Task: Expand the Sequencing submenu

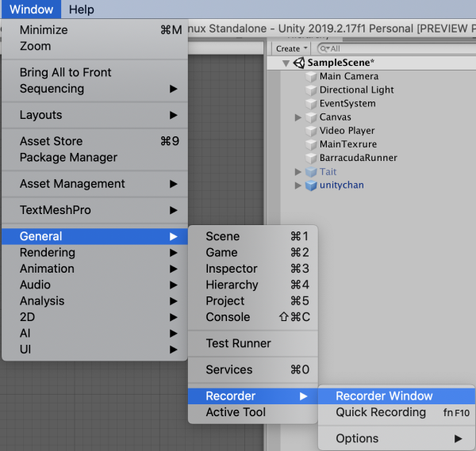Action: coord(94,89)
